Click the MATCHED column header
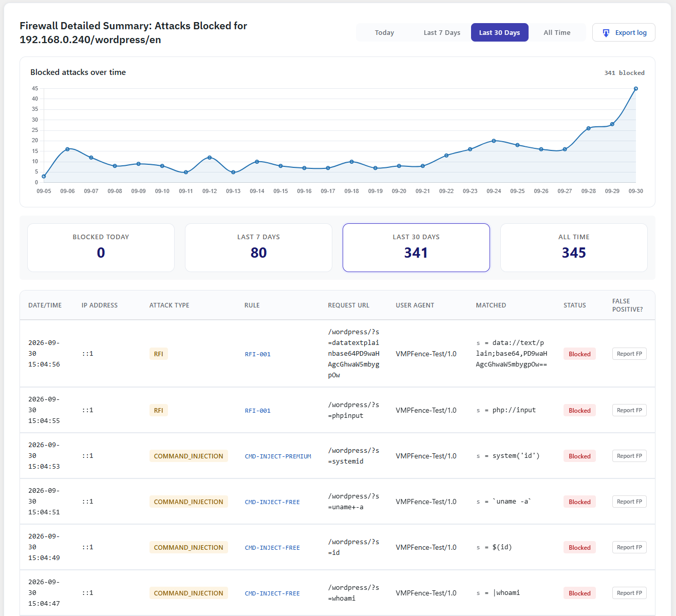The width and height of the screenshot is (676, 616). [x=491, y=305]
